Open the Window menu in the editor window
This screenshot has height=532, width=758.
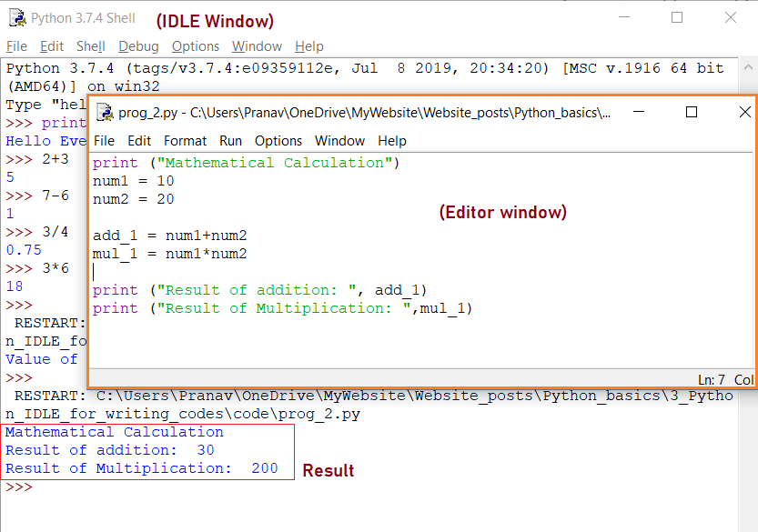tap(339, 141)
